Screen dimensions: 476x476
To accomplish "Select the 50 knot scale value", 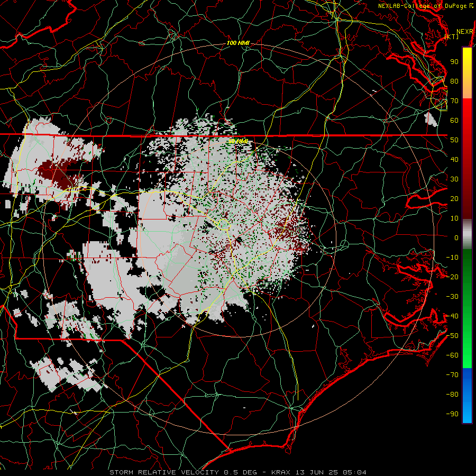I will point(454,140).
